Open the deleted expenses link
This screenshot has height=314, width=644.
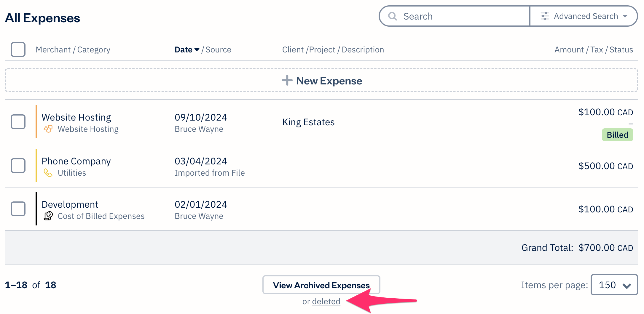pos(326,301)
